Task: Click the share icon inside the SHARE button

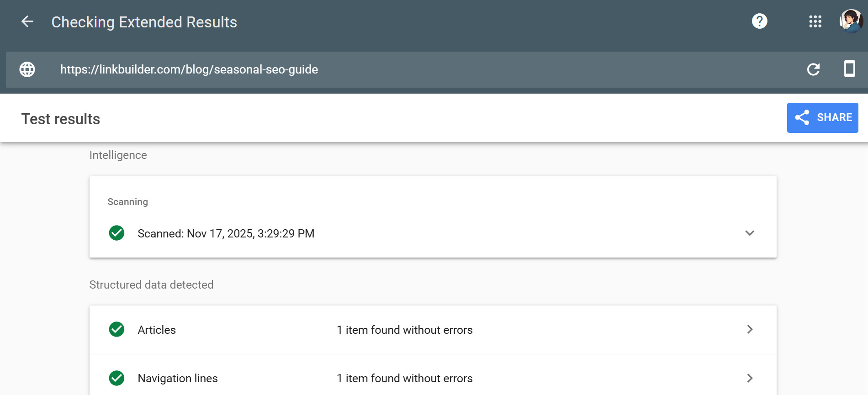Action: tap(803, 117)
